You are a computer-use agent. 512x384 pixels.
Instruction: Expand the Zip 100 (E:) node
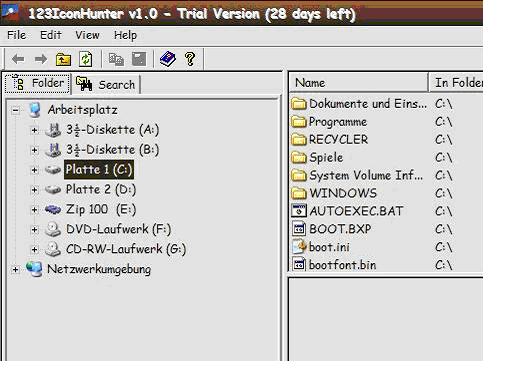point(34,210)
